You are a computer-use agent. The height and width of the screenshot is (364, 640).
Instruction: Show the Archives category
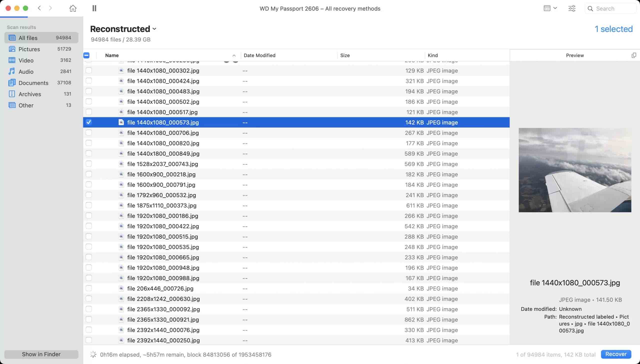coord(41,94)
